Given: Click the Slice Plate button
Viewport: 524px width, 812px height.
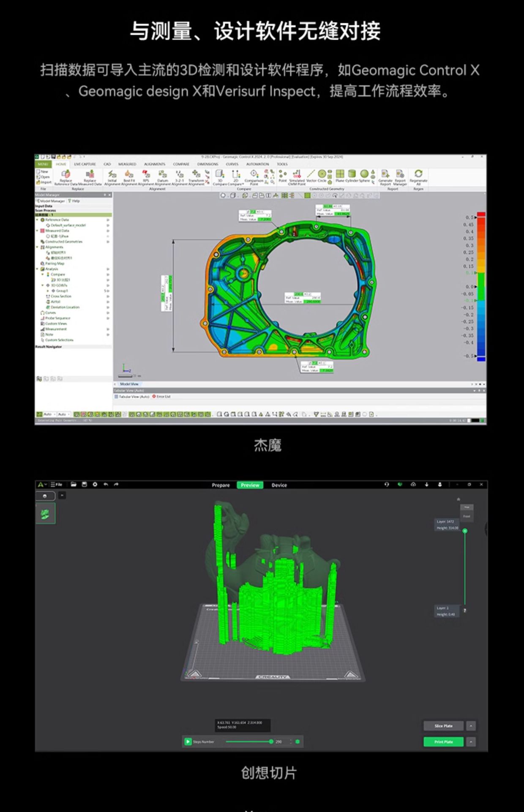Looking at the screenshot, I should tap(443, 726).
